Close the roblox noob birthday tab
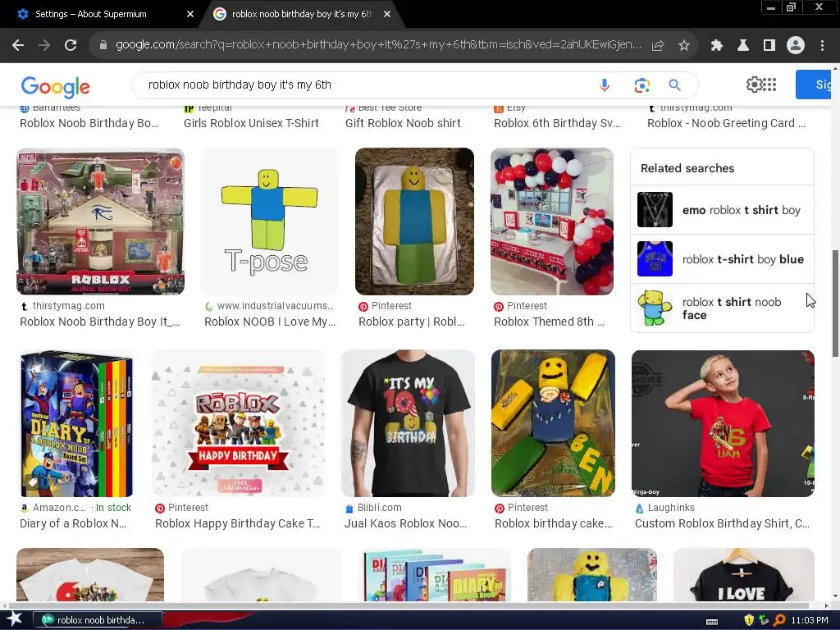The width and height of the screenshot is (840, 630). tap(387, 15)
